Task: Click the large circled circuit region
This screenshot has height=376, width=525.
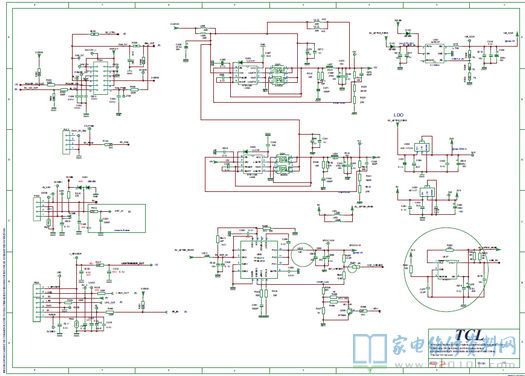Action: coord(447,271)
